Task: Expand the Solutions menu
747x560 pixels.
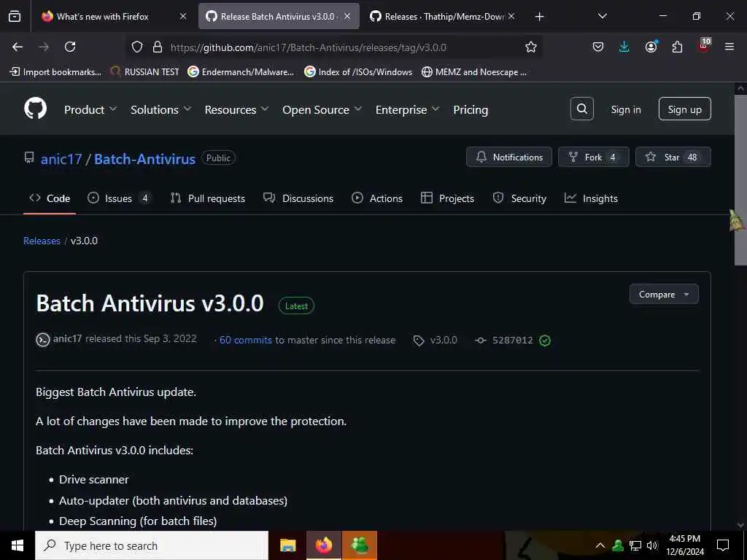Action: click(x=161, y=109)
